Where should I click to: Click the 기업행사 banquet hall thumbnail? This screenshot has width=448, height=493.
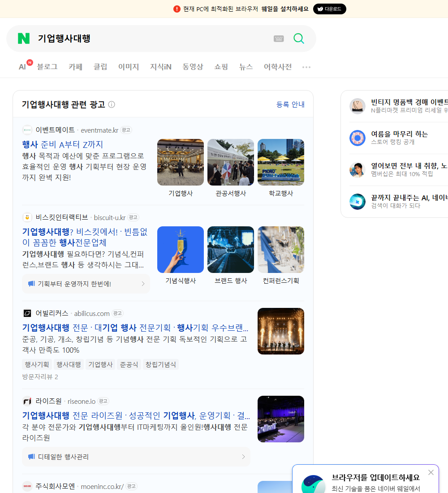181,162
